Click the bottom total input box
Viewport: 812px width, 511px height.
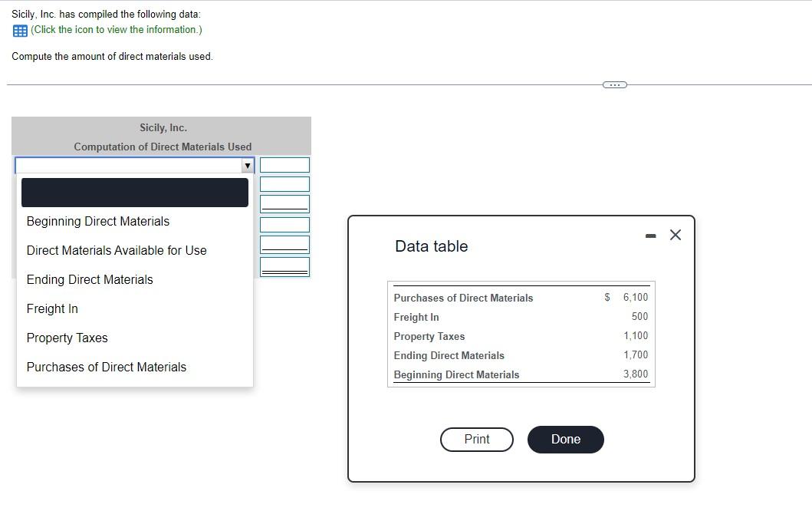284,267
